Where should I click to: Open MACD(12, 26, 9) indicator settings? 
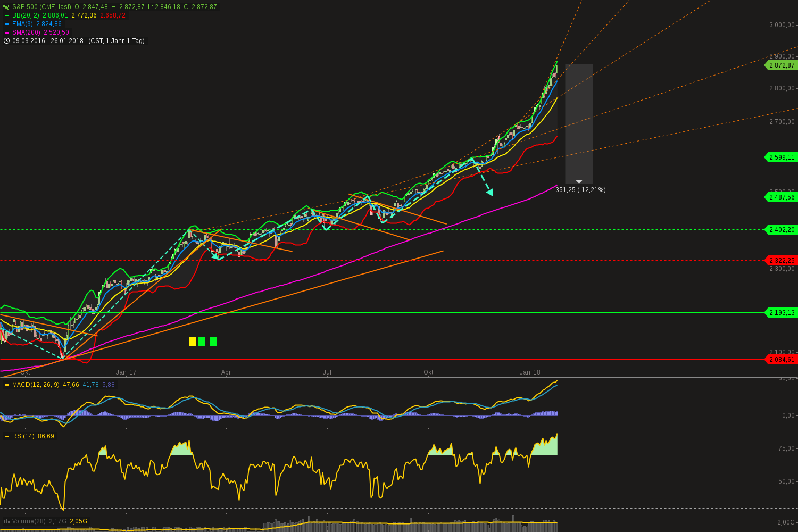[x=35, y=384]
